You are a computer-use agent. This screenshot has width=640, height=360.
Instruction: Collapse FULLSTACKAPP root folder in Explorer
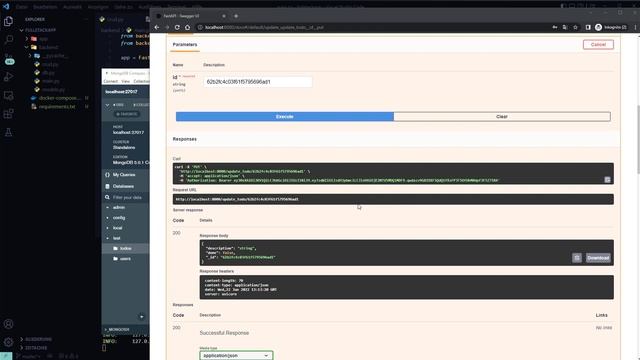click(x=22, y=30)
